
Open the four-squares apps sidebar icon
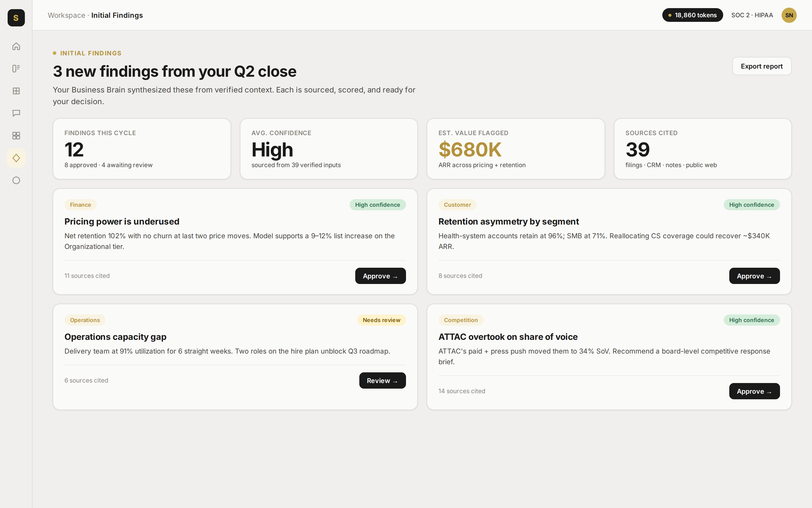[16, 136]
